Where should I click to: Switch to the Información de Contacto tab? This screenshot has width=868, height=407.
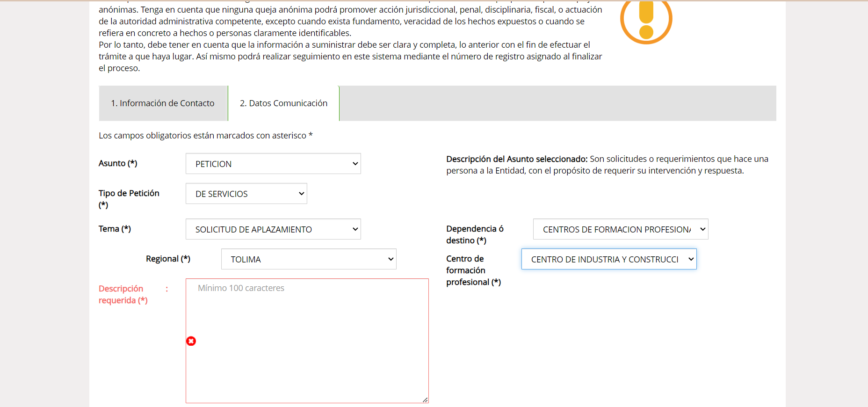pyautogui.click(x=163, y=103)
